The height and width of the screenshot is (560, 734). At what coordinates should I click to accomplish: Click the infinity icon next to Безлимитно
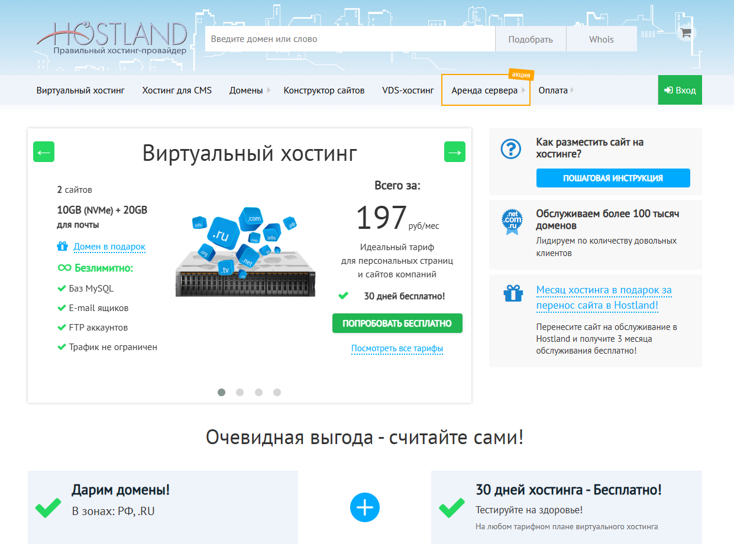coord(64,268)
